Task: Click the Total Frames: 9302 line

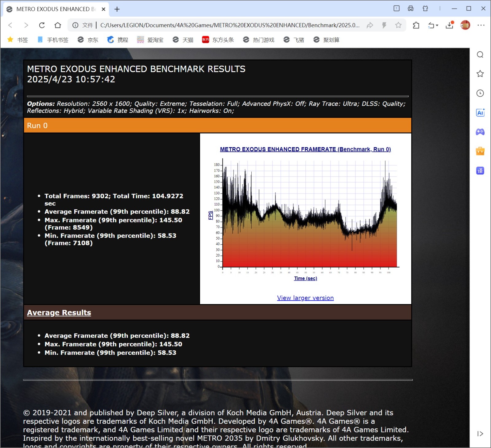Action: coord(114,199)
